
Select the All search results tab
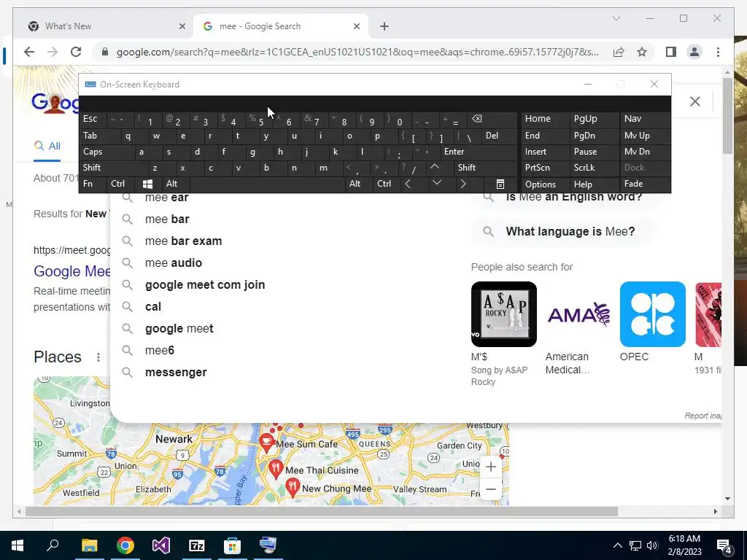tap(47, 146)
